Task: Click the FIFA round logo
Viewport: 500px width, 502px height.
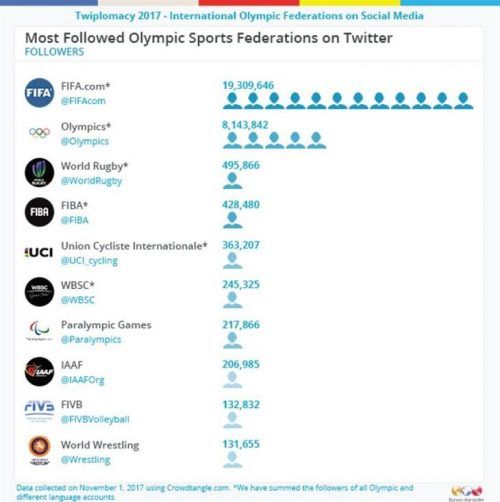Action: click(39, 93)
